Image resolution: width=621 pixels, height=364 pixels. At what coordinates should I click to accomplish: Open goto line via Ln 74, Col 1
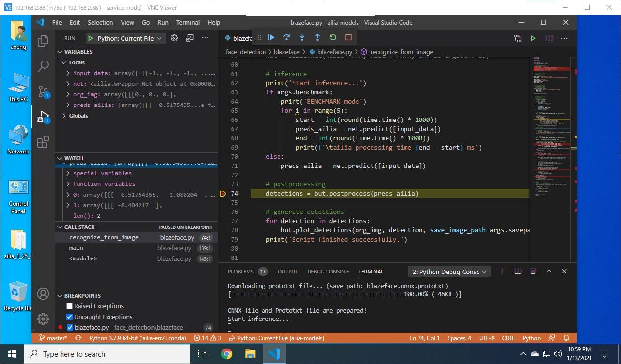click(x=425, y=338)
